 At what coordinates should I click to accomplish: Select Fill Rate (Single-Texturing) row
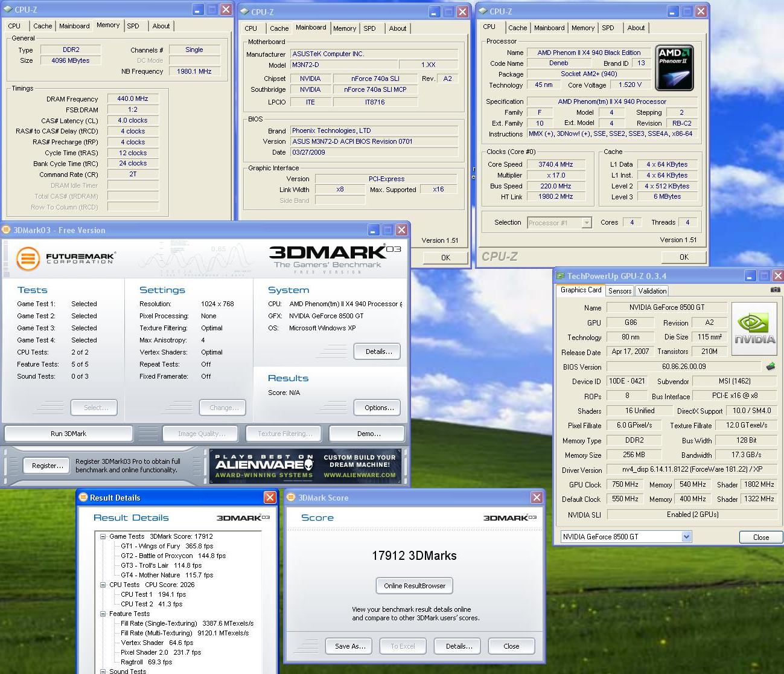(187, 623)
